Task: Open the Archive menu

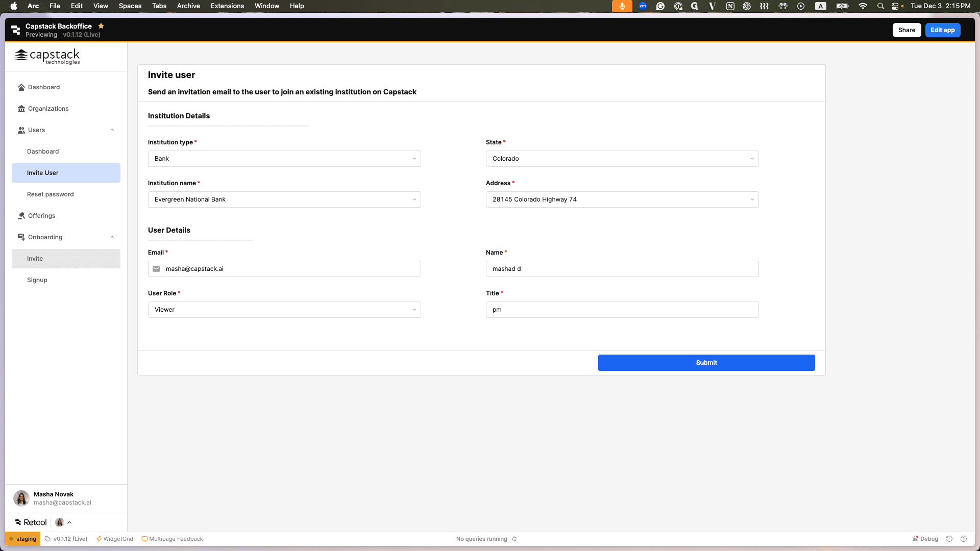Action: tap(188, 6)
